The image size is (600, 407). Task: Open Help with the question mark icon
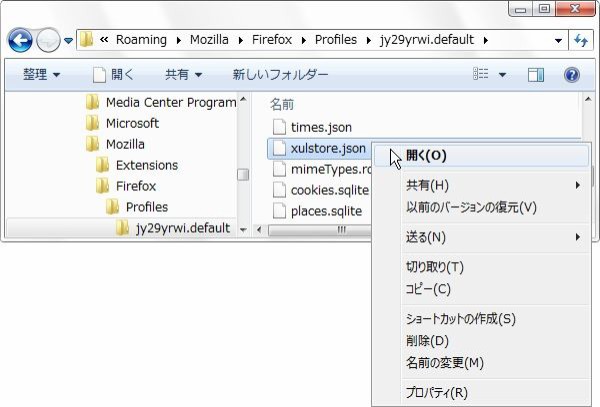click(x=571, y=75)
